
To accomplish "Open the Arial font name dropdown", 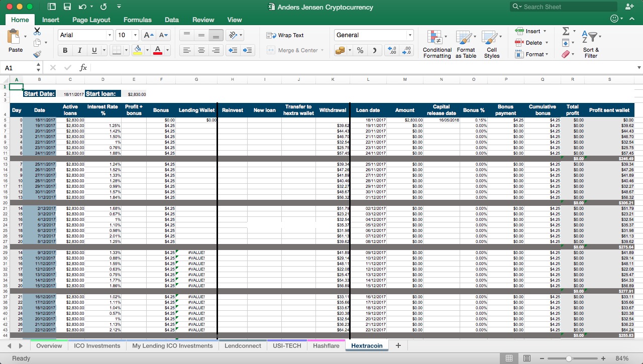I will 109,35.
